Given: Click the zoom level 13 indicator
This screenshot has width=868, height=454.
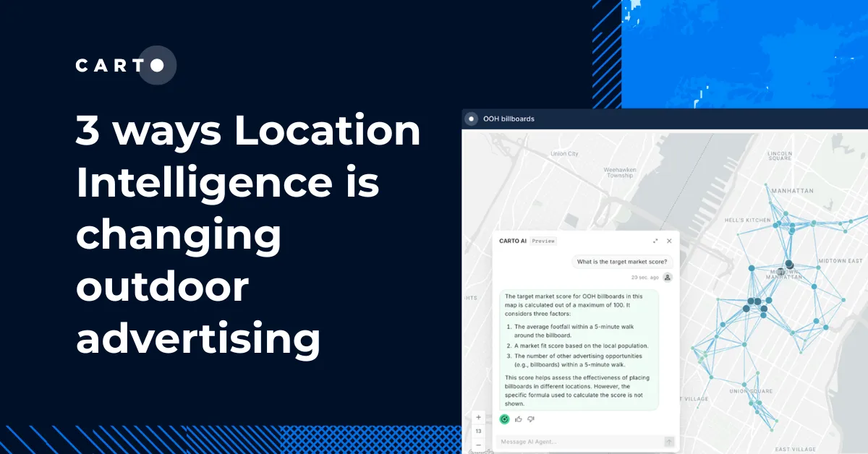Looking at the screenshot, I should (x=479, y=431).
